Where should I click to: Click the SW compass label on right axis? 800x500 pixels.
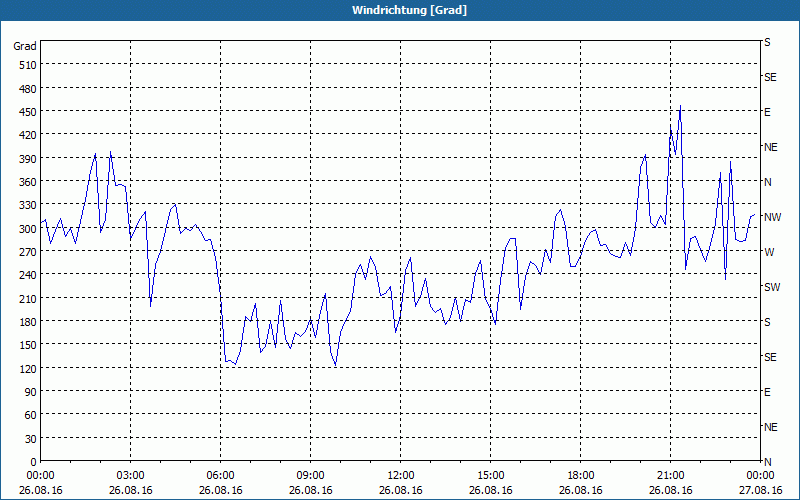pyautogui.click(x=772, y=287)
